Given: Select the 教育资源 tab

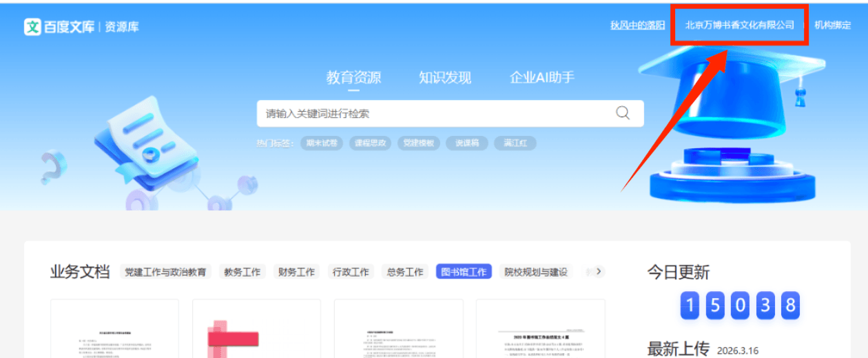Looking at the screenshot, I should coord(353,77).
